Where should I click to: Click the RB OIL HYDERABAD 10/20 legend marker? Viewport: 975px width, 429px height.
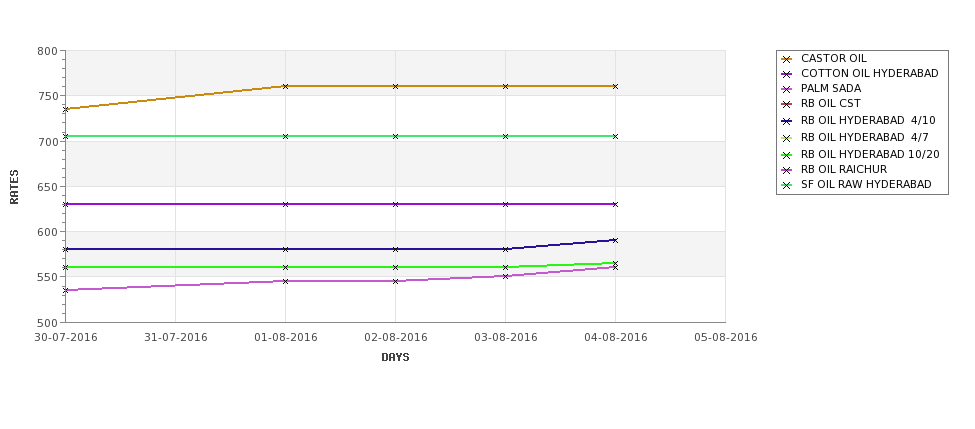click(x=786, y=155)
